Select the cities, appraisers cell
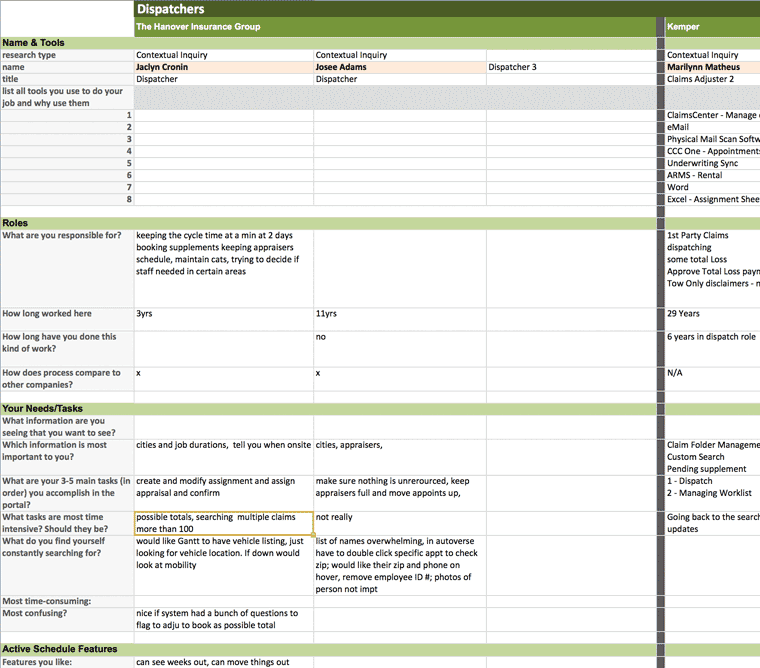The height and width of the screenshot is (668, 760). [x=400, y=457]
